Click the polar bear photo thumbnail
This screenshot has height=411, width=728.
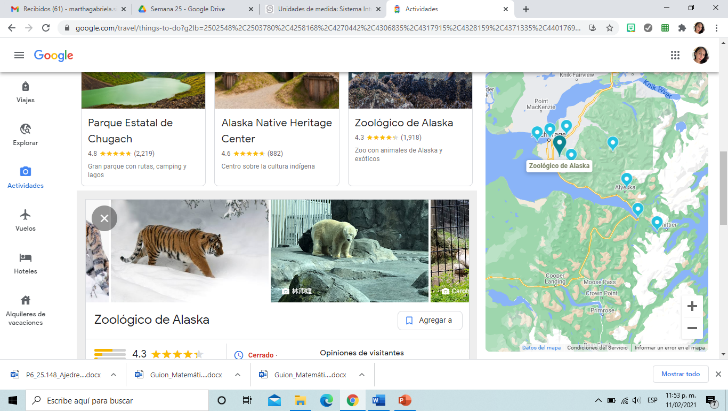click(x=349, y=250)
